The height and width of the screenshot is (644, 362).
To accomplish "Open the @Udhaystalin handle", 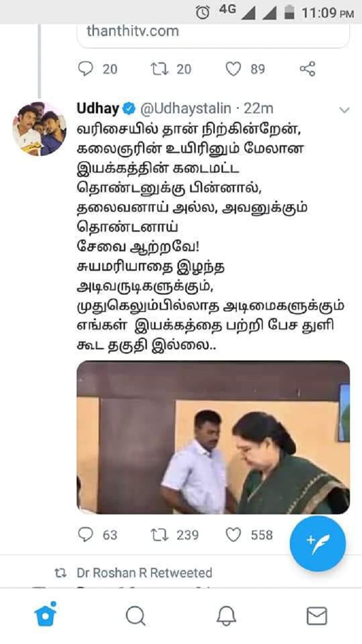I will click(186, 109).
